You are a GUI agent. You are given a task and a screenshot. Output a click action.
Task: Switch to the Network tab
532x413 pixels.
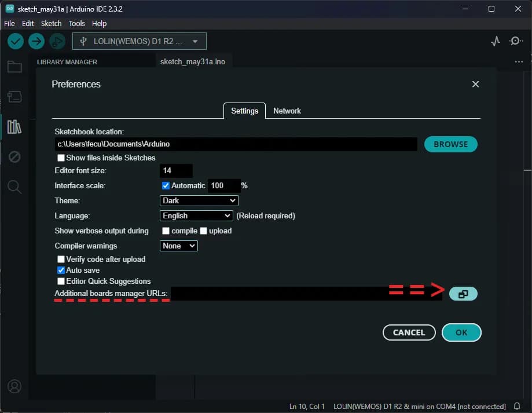click(x=287, y=111)
